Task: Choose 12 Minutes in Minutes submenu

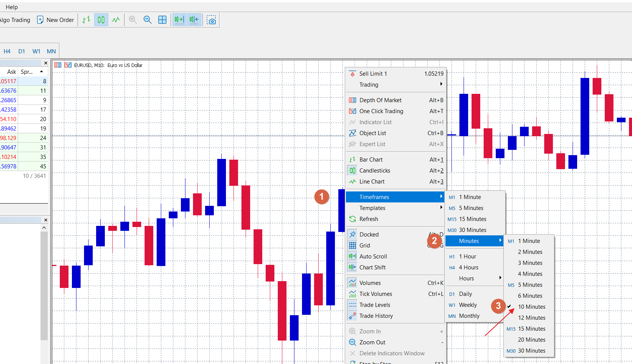Action: (x=529, y=318)
